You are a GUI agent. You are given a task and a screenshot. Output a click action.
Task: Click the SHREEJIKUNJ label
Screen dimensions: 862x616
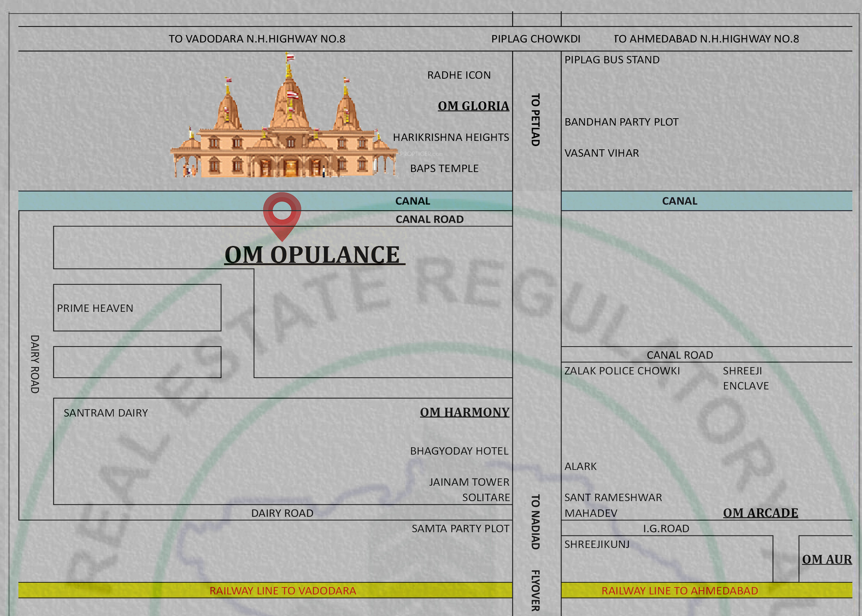pyautogui.click(x=597, y=544)
